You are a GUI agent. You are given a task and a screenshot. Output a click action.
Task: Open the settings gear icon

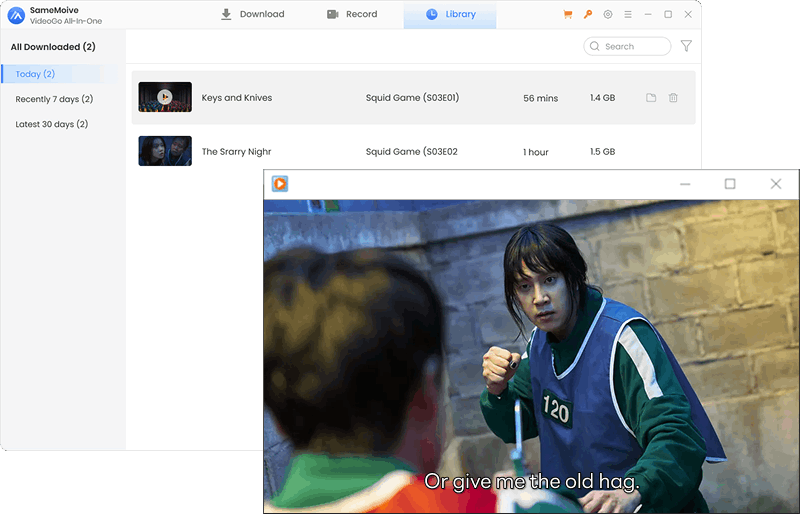point(608,14)
